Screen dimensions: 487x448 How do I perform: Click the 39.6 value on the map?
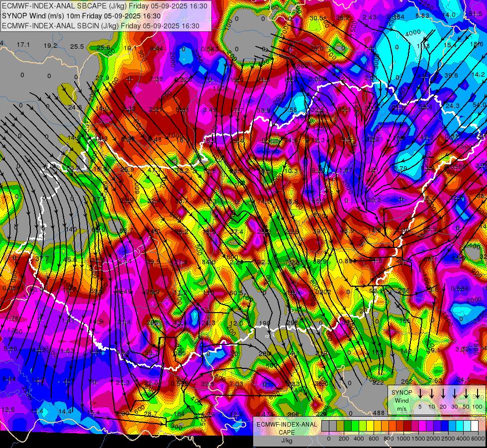(451, 76)
